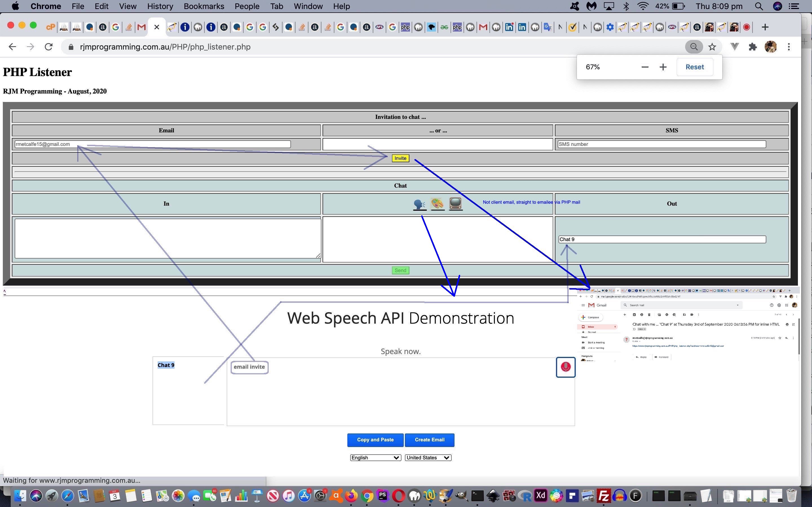
Task: Open Chrome extensions puzzle icon
Action: pyautogui.click(x=753, y=47)
